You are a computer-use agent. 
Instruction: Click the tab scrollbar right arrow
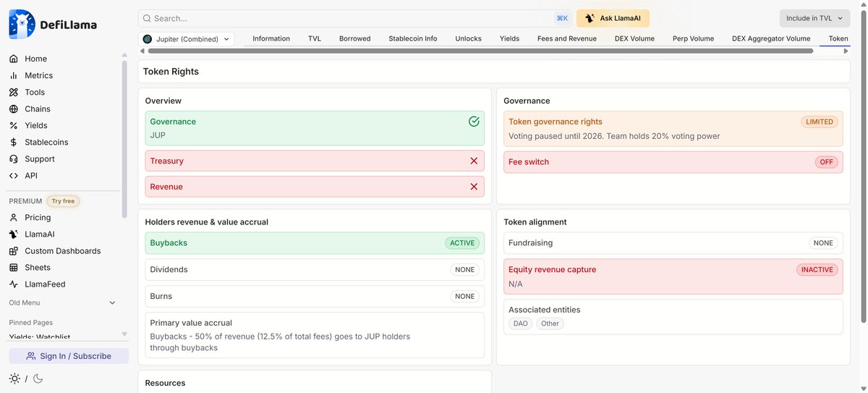[846, 51]
